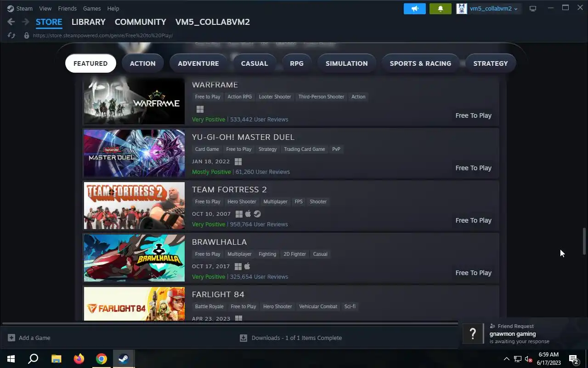Click Master Duel's PvP tag
Image resolution: width=588 pixels, height=368 pixels.
(336, 149)
